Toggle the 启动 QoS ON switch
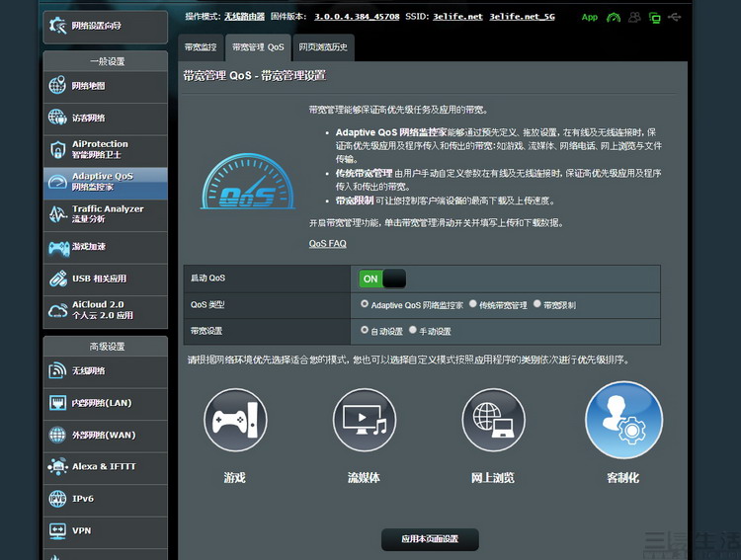This screenshot has width=741, height=560. pos(381,280)
